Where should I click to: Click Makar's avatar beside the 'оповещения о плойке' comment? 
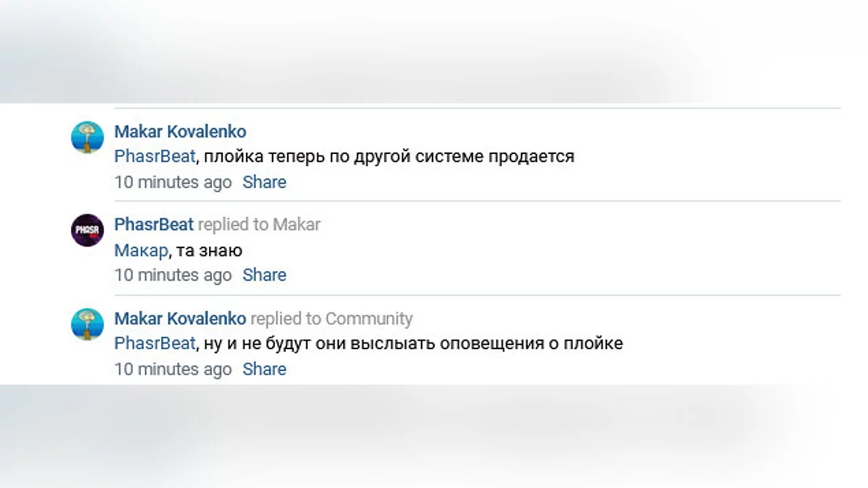tap(88, 325)
